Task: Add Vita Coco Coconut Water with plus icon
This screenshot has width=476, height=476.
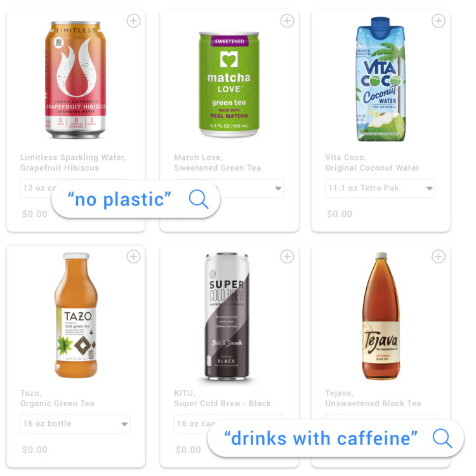Action: click(x=439, y=21)
